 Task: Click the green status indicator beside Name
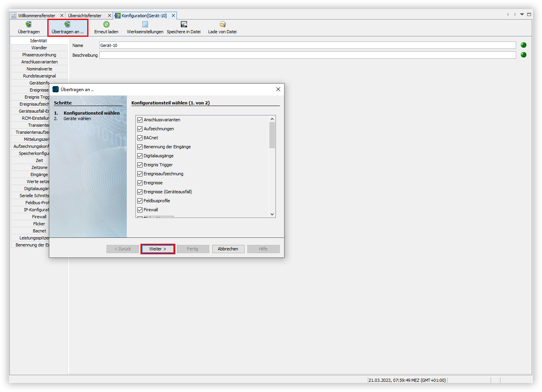[x=523, y=45]
